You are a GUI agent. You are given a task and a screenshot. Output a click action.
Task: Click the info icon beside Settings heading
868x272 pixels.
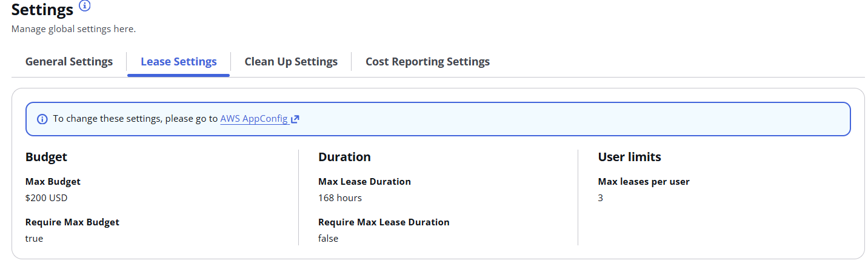[85, 6]
